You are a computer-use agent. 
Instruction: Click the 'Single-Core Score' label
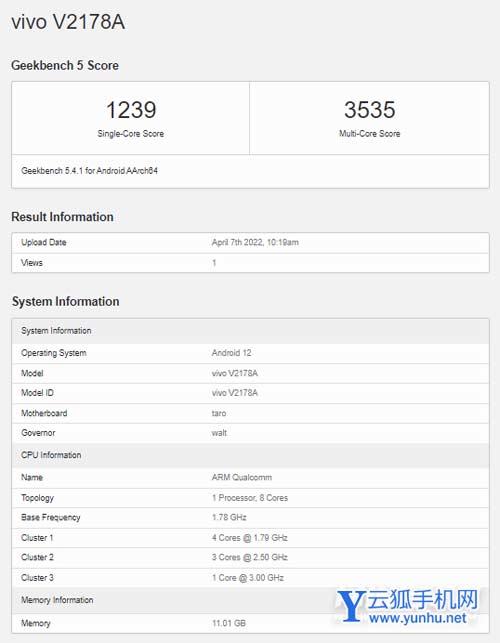tap(130, 134)
